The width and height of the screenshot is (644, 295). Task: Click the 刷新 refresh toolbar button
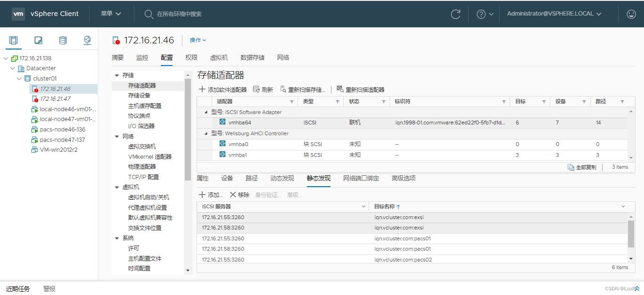point(263,90)
